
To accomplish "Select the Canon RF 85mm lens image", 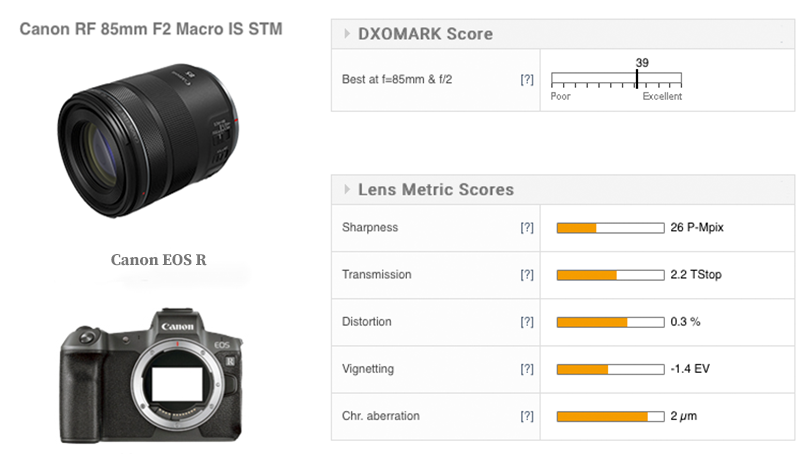I will pyautogui.click(x=148, y=140).
